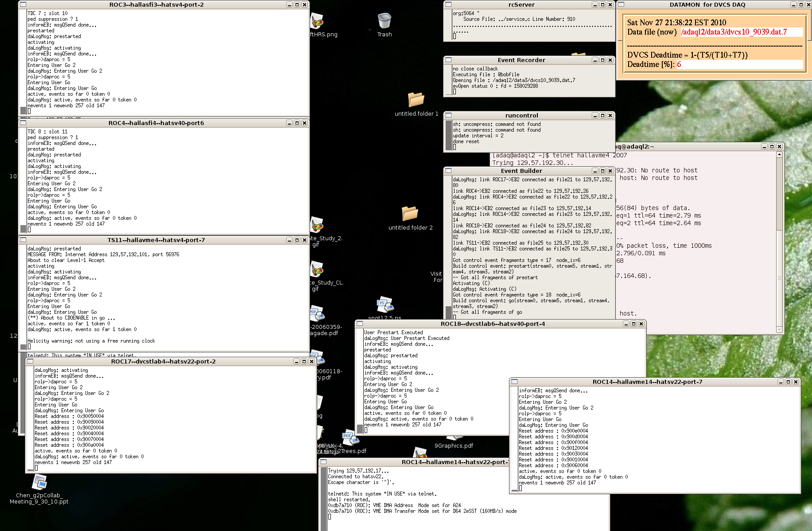Select the te_Study_2.gif image icon
This screenshot has height=531, width=812.
point(317,225)
